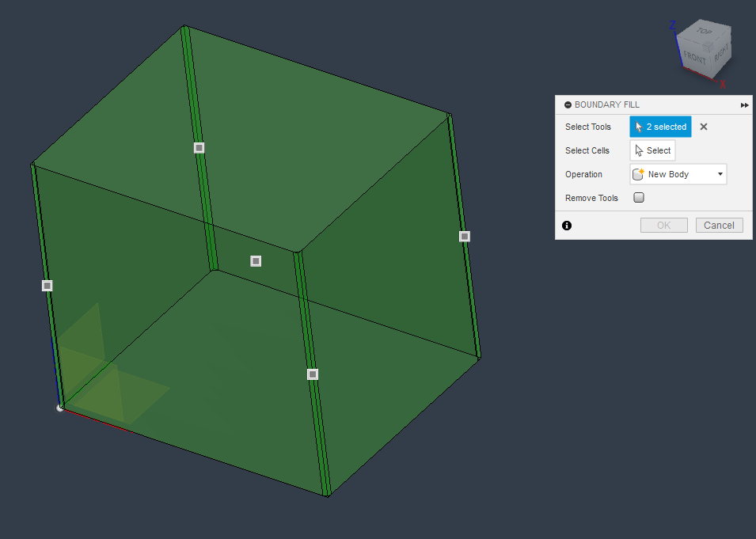Click the Cancel button
This screenshot has height=539, width=756.
pos(719,225)
